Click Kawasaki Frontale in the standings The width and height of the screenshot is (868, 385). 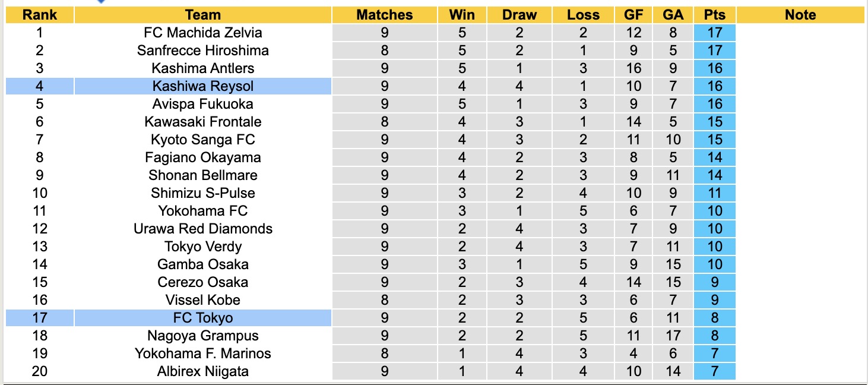pos(202,122)
